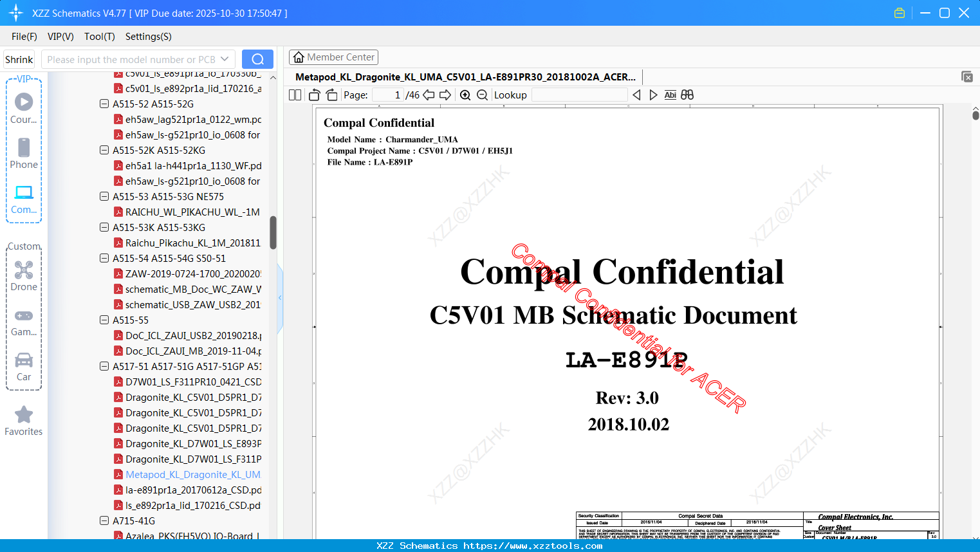Collapse the A515-55 group

[x=104, y=320]
